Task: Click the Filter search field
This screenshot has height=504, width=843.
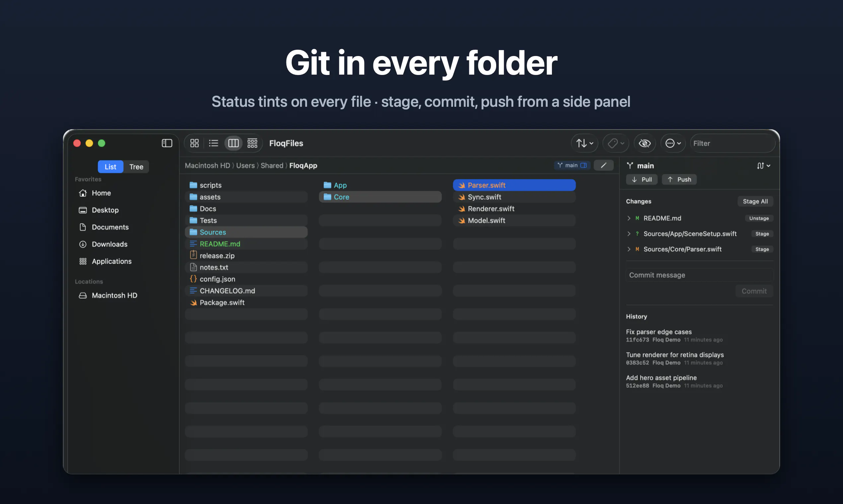Action: [x=733, y=143]
